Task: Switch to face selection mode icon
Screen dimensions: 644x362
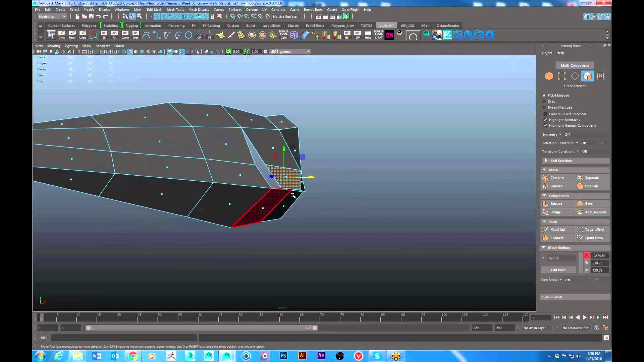Action: [587, 76]
